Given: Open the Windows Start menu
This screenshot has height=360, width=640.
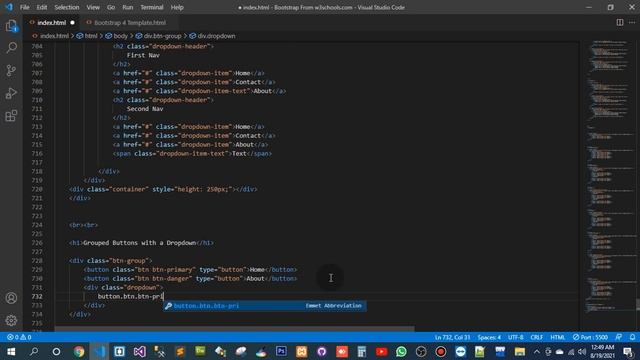Looking at the screenshot, I should coord(11,351).
